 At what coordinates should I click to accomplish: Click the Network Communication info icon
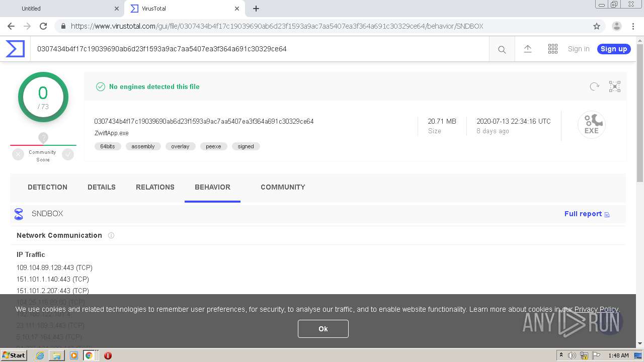pyautogui.click(x=111, y=235)
